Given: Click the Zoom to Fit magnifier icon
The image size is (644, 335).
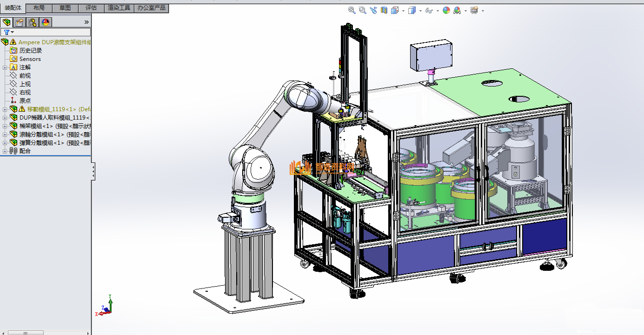Looking at the screenshot, I should click(x=352, y=10).
